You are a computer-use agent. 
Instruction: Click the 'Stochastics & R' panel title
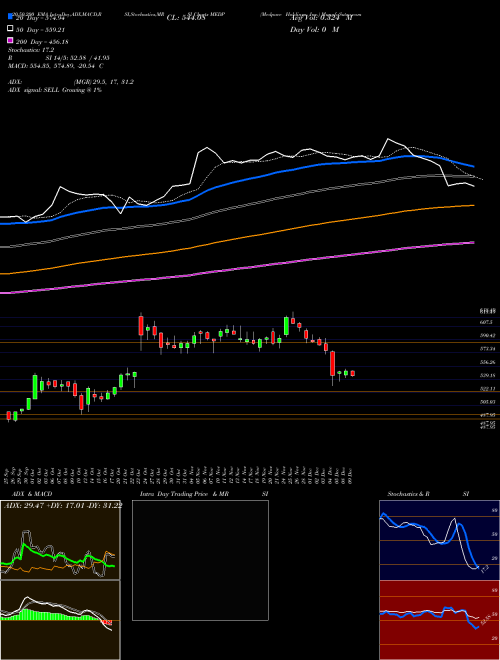409,494
